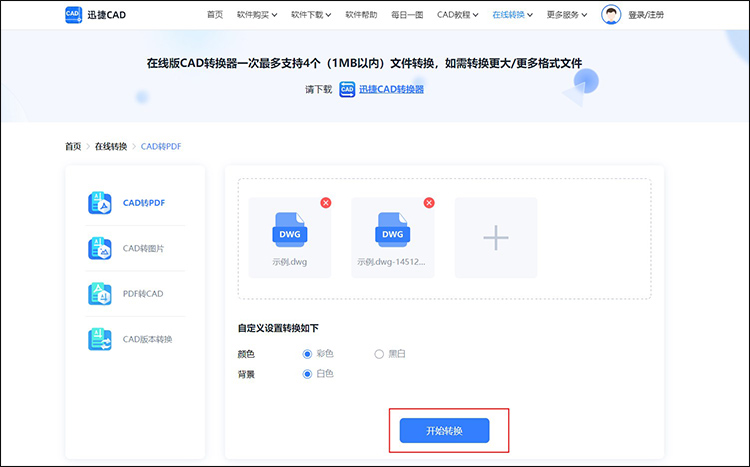Expand the 更多服务 dropdown menu
Screen dimensions: 750x467
[x=567, y=15]
